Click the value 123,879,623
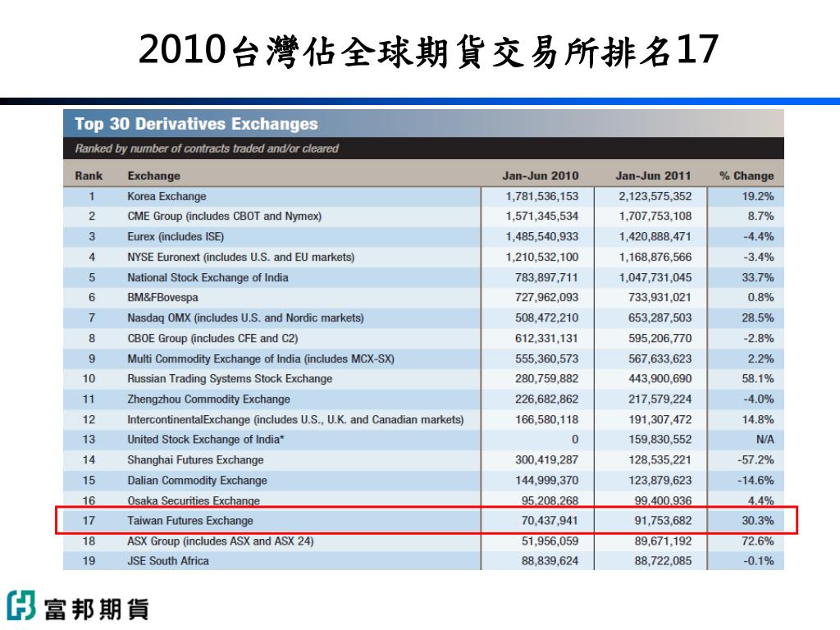840x630 pixels. coord(660,480)
